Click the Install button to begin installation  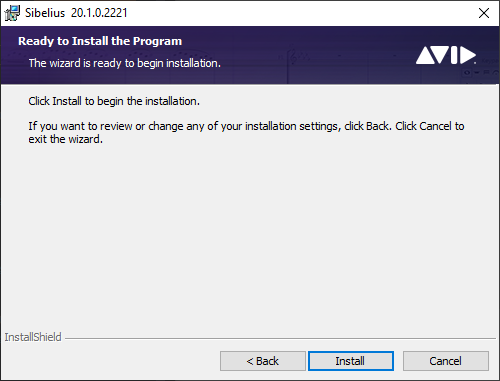click(351, 361)
